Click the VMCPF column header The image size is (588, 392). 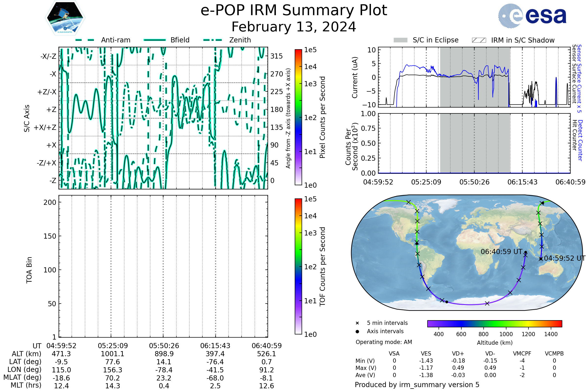point(522,354)
